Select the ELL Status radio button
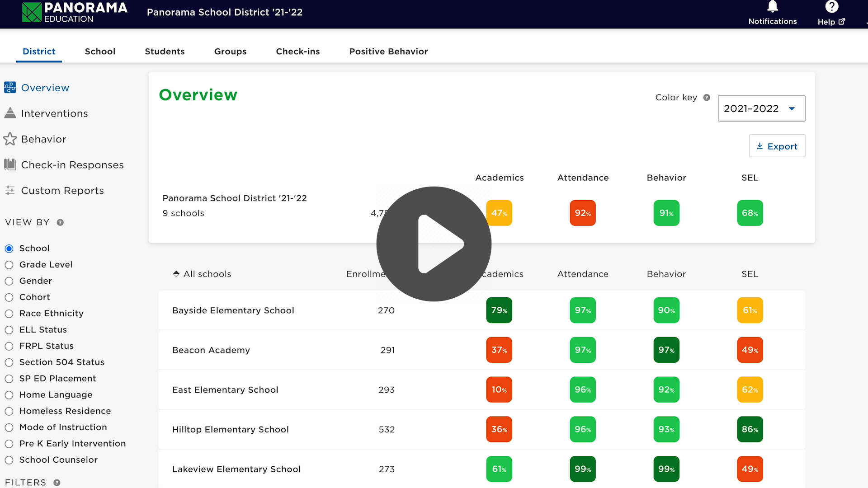 [x=9, y=330]
